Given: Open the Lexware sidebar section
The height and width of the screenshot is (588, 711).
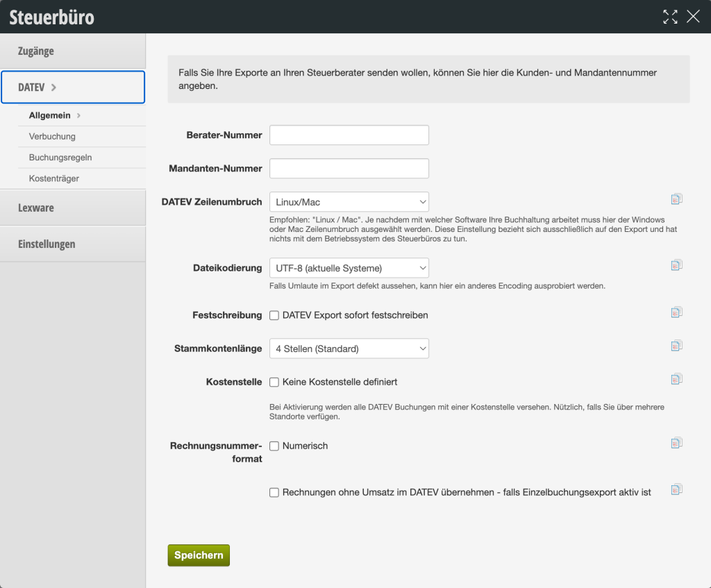Looking at the screenshot, I should (72, 208).
